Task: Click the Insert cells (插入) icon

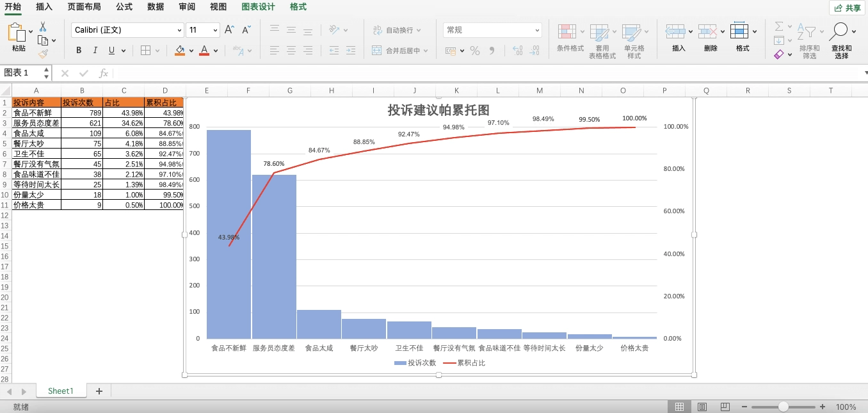Action: point(675,31)
